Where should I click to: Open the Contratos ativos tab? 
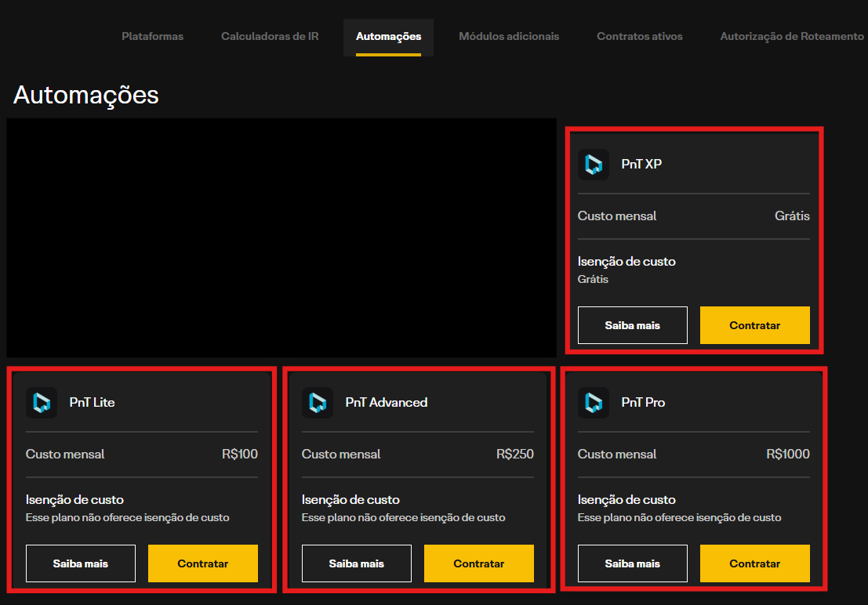pyautogui.click(x=640, y=37)
